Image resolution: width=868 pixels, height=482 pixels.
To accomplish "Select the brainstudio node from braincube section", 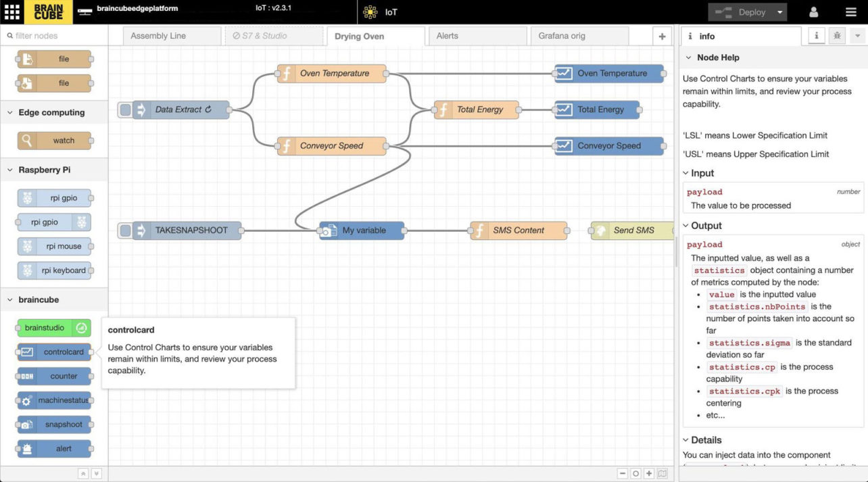I will tap(54, 328).
